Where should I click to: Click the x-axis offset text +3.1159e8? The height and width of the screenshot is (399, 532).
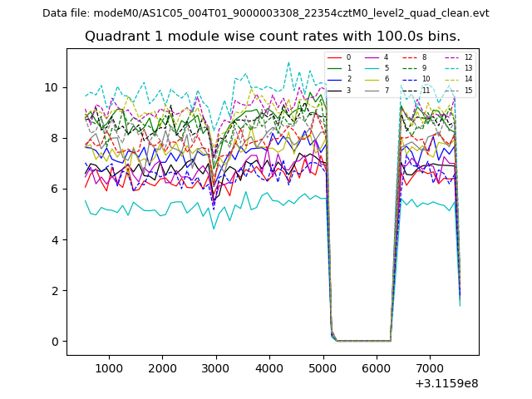point(445,383)
